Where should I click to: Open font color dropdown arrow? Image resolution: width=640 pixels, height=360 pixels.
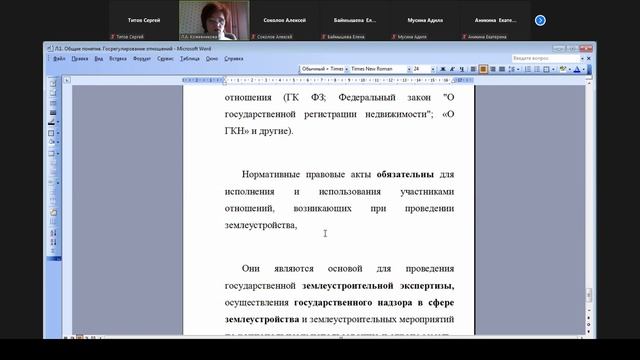584,69
